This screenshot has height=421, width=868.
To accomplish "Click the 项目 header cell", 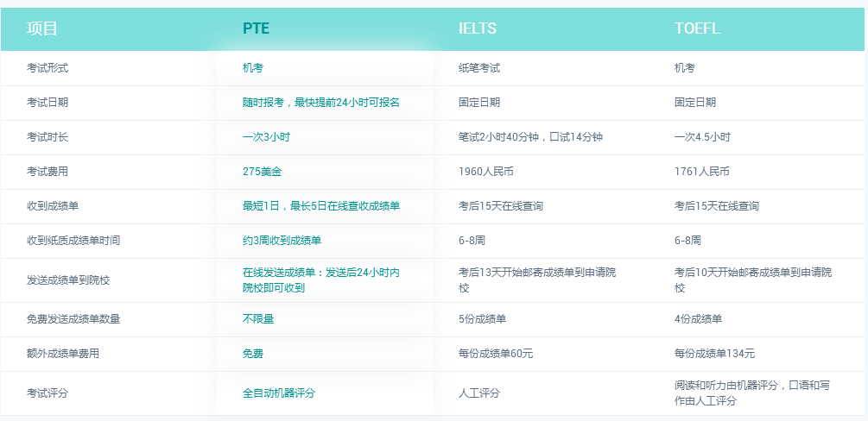I will [x=42, y=28].
